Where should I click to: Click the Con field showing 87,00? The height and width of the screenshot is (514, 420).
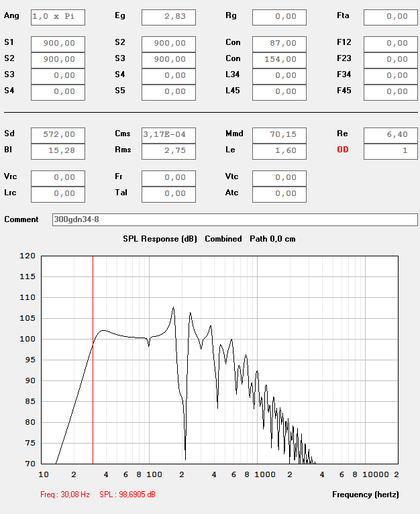click(279, 44)
